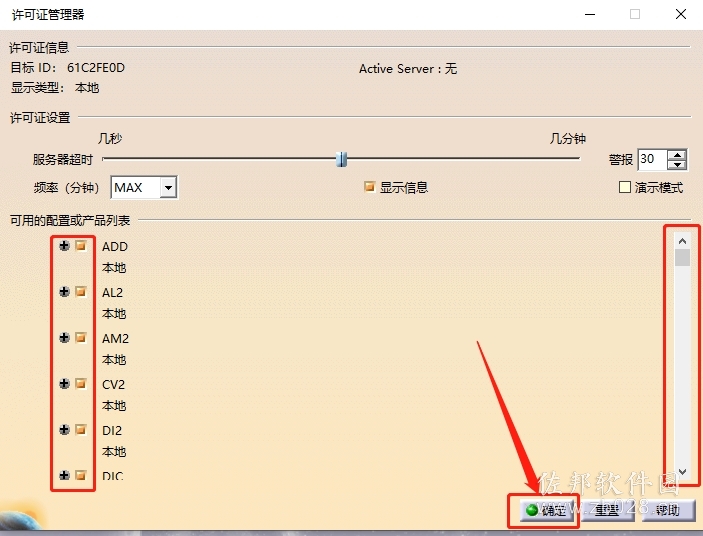Click the product list scrollbar thumb
Screen dimensions: 703x536
click(x=682, y=257)
